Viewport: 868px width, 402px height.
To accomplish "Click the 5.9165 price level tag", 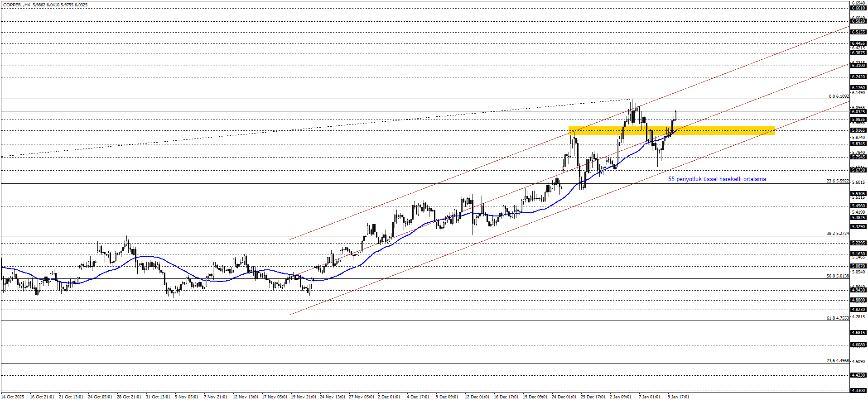I will (x=858, y=130).
